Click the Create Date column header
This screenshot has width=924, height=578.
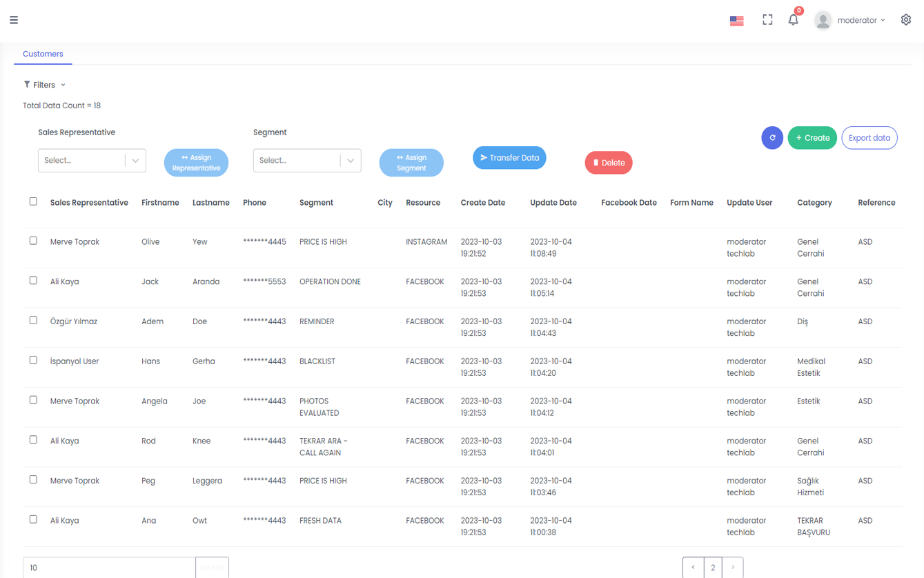[x=483, y=203]
